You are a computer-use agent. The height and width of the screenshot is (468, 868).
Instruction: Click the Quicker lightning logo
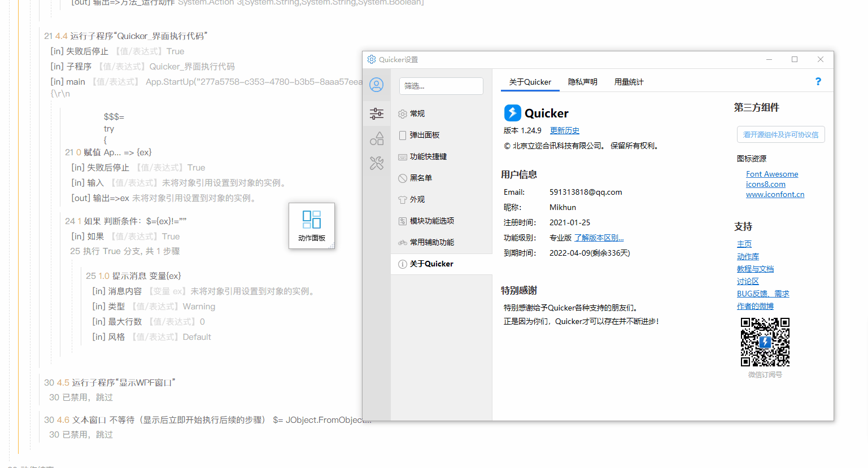512,113
